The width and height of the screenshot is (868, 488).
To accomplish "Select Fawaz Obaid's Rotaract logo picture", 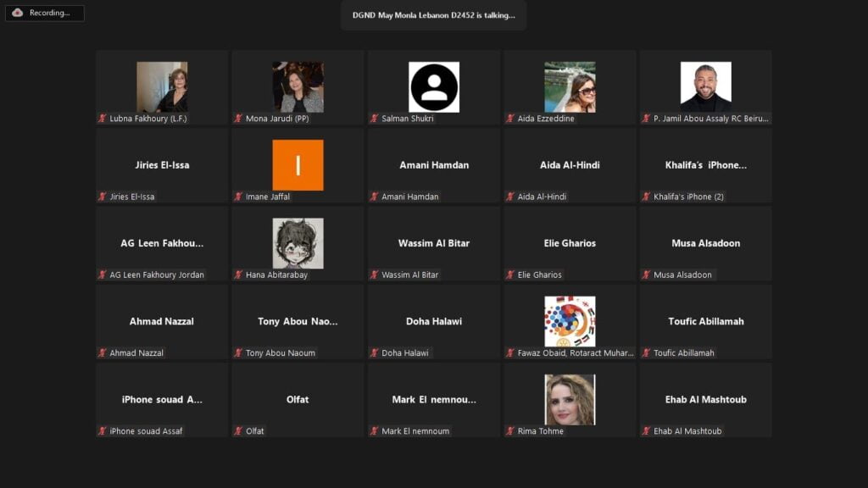I will (x=570, y=321).
